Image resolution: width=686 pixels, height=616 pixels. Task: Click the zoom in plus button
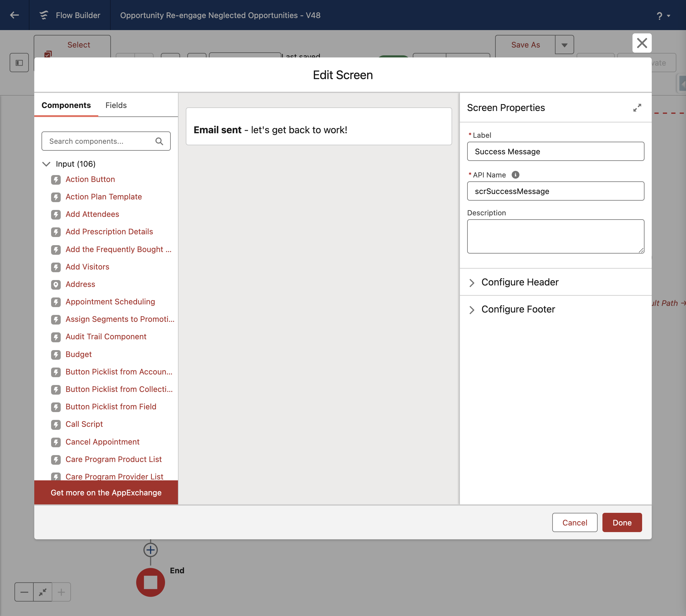pos(61,592)
